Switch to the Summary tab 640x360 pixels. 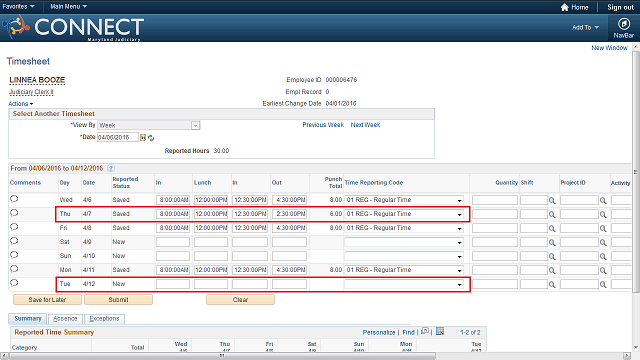coord(28,318)
